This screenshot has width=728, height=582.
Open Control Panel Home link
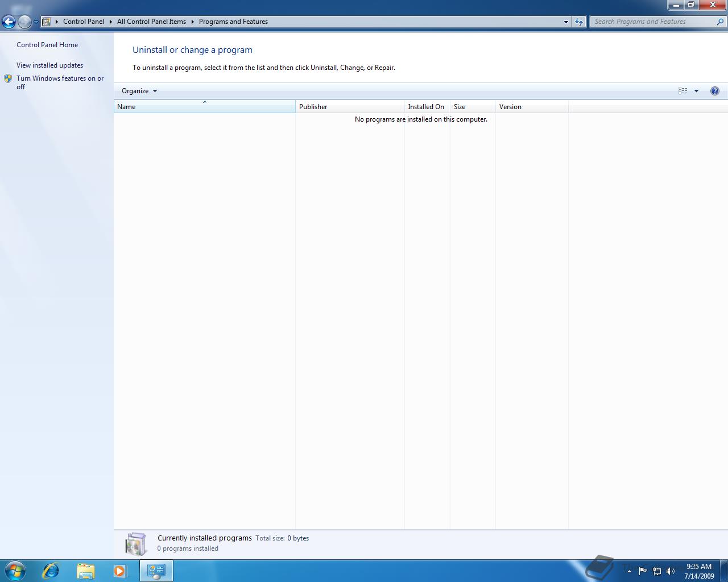point(47,45)
